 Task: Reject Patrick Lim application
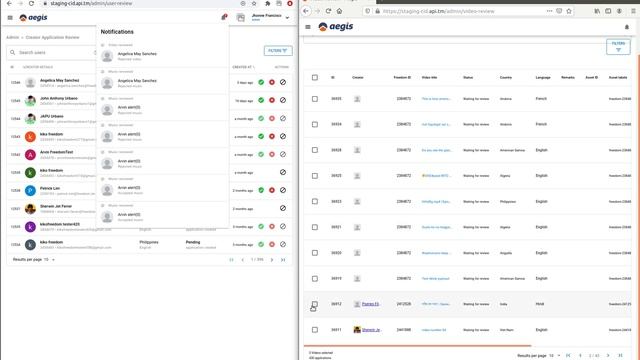tap(272, 190)
